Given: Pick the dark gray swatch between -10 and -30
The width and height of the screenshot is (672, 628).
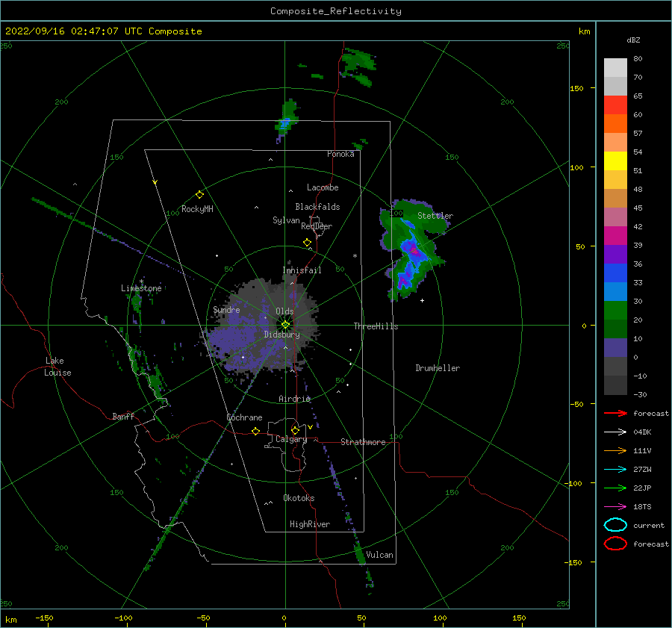Looking at the screenshot, I should point(615,385).
